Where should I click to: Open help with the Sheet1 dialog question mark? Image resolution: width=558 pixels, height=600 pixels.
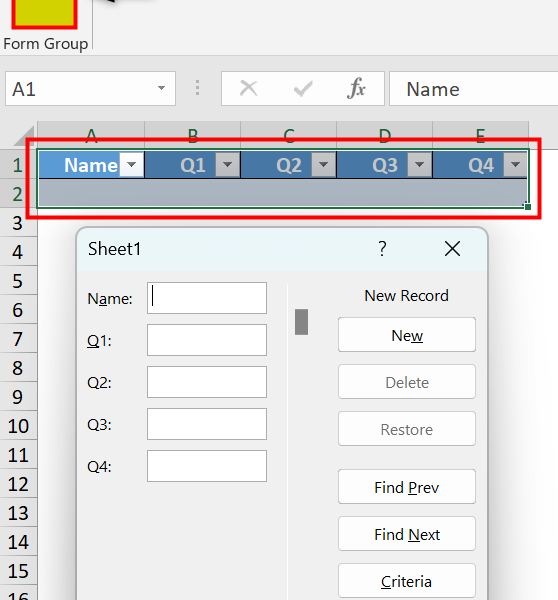click(x=382, y=249)
